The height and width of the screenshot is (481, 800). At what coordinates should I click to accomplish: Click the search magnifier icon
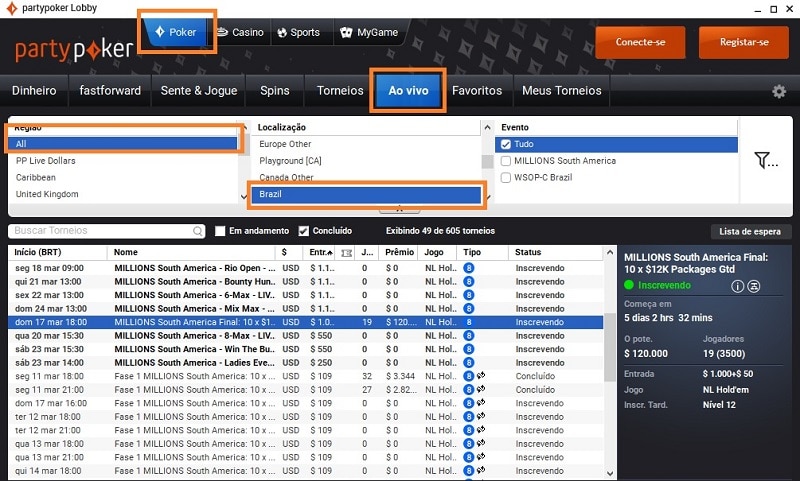pos(197,231)
